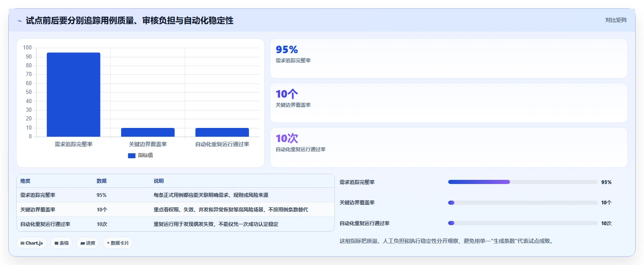644x265 pixels.
Task: Click the y-axis tick label 50
Action: [29, 92]
